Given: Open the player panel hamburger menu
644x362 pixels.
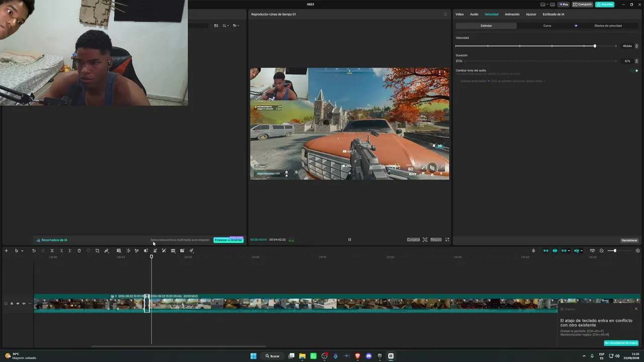Looking at the screenshot, I should (445, 14).
